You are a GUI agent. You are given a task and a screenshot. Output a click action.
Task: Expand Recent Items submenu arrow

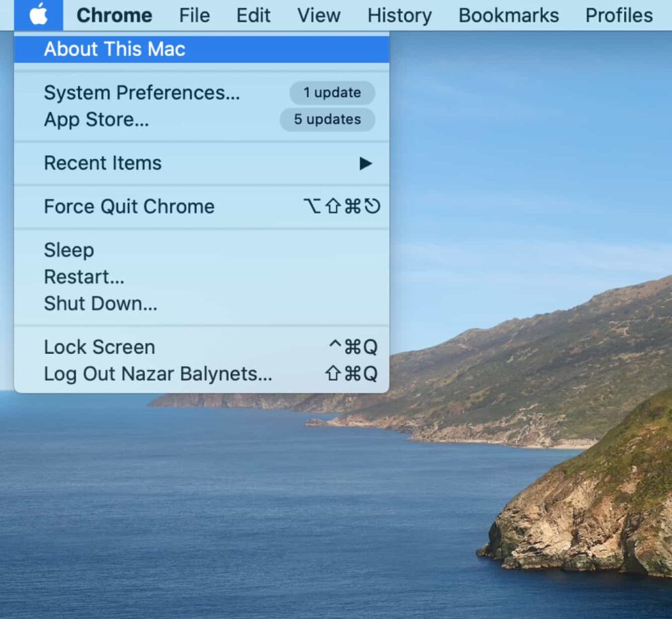pos(365,163)
